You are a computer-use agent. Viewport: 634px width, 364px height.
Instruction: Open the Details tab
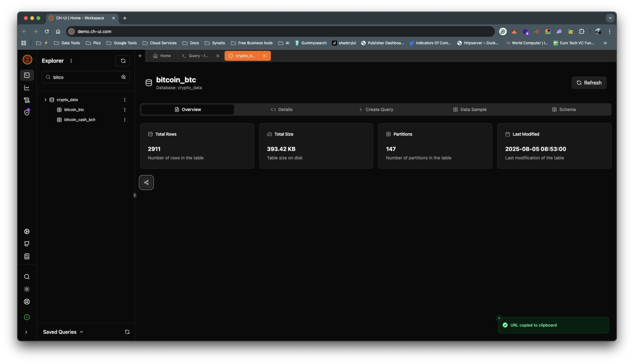coord(281,109)
